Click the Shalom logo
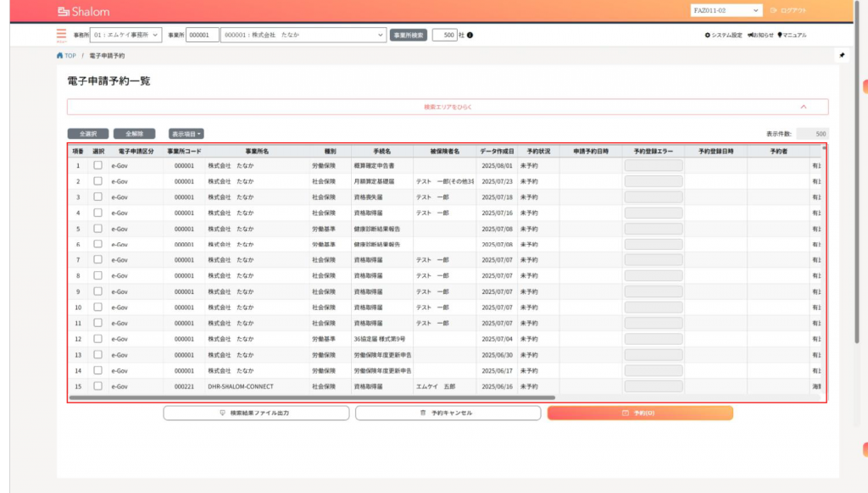 [x=83, y=11]
